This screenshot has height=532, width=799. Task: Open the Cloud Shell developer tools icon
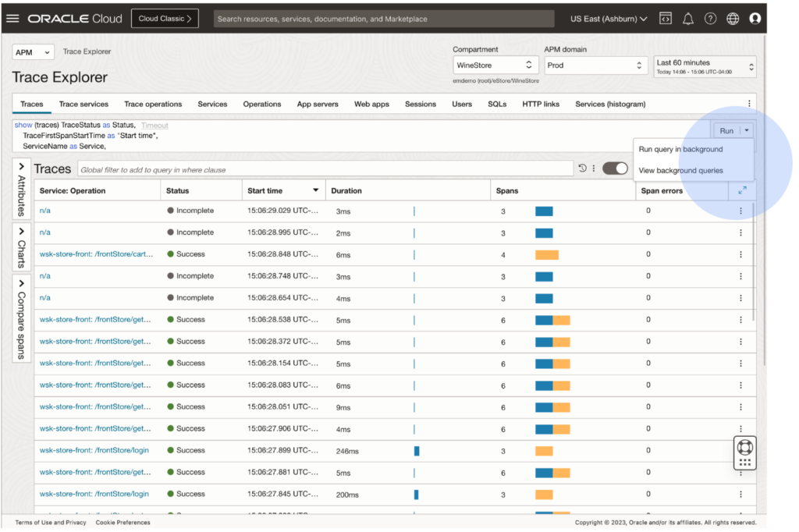coord(666,19)
